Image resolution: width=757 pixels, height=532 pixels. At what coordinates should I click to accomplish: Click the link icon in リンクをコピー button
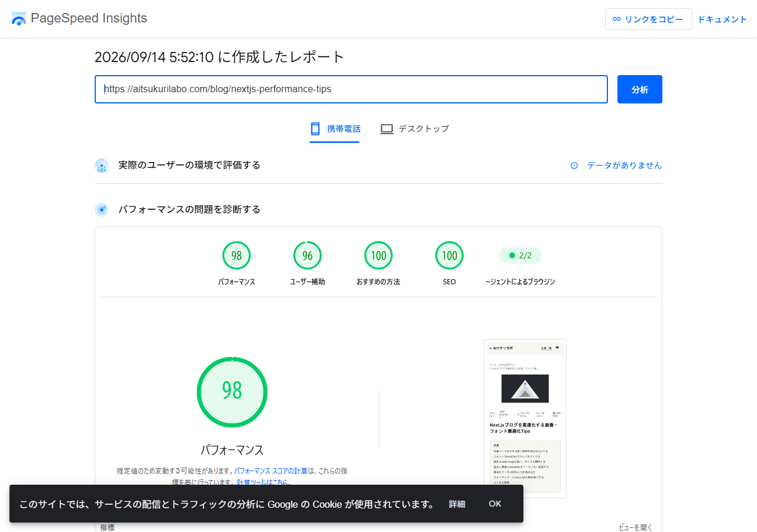[617, 19]
